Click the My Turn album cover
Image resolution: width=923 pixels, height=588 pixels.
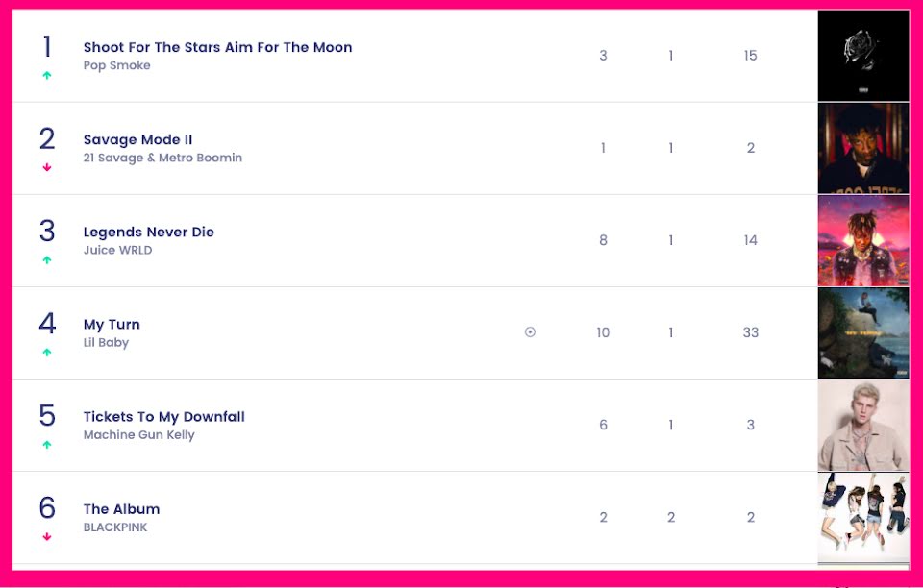(x=862, y=332)
